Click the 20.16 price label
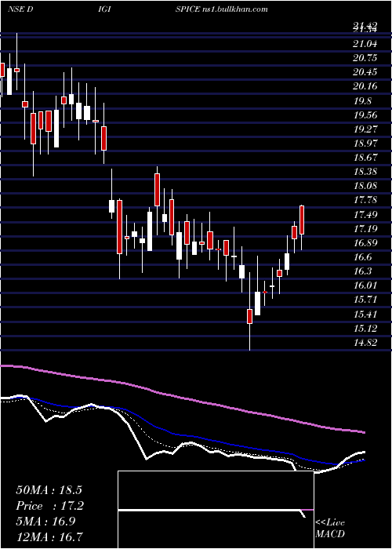The width and height of the screenshot is (392, 549). (x=365, y=86)
